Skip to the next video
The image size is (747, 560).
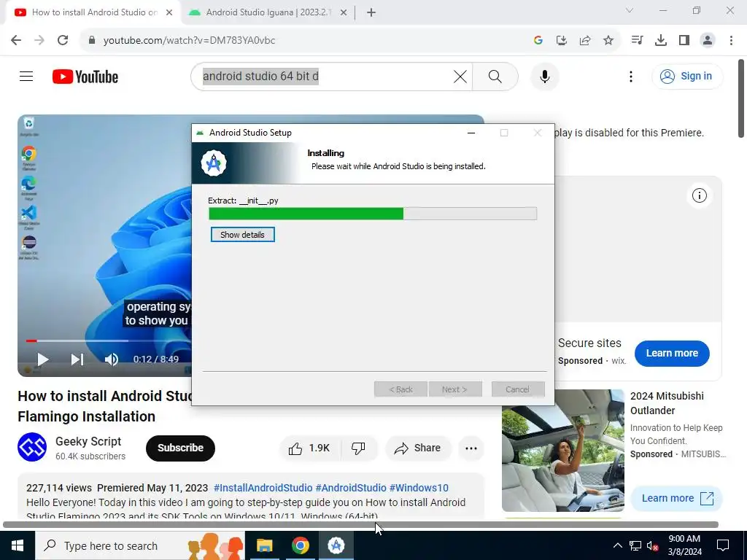pyautogui.click(x=77, y=359)
